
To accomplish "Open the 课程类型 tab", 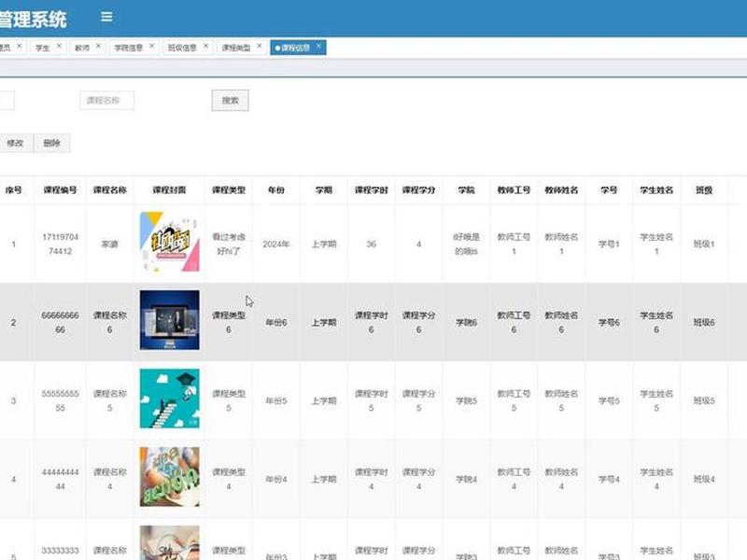I will point(236,48).
